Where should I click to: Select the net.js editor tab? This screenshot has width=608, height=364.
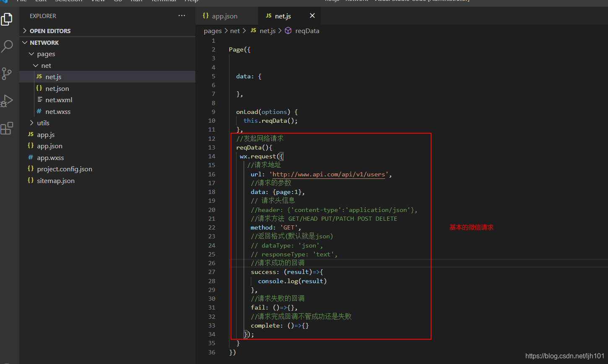coord(283,16)
